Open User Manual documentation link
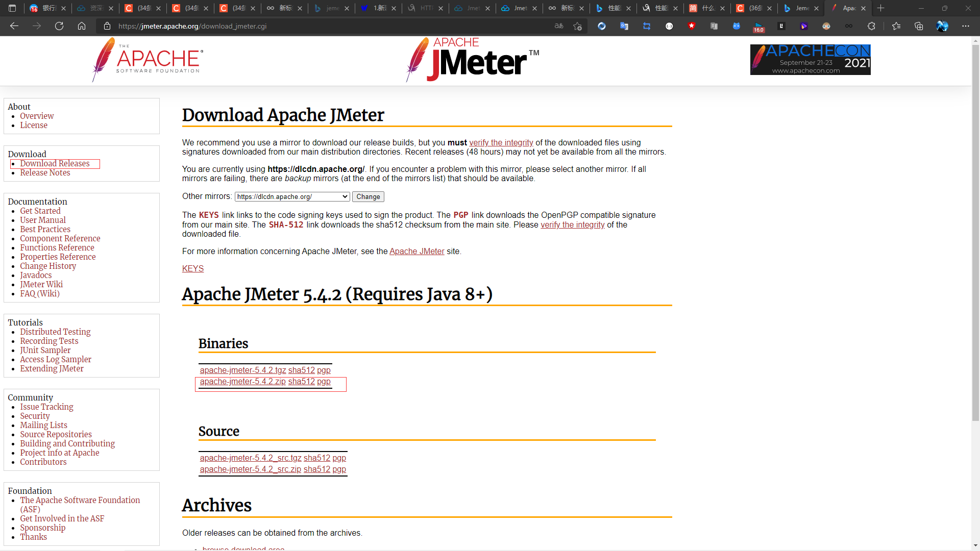 [x=43, y=220]
